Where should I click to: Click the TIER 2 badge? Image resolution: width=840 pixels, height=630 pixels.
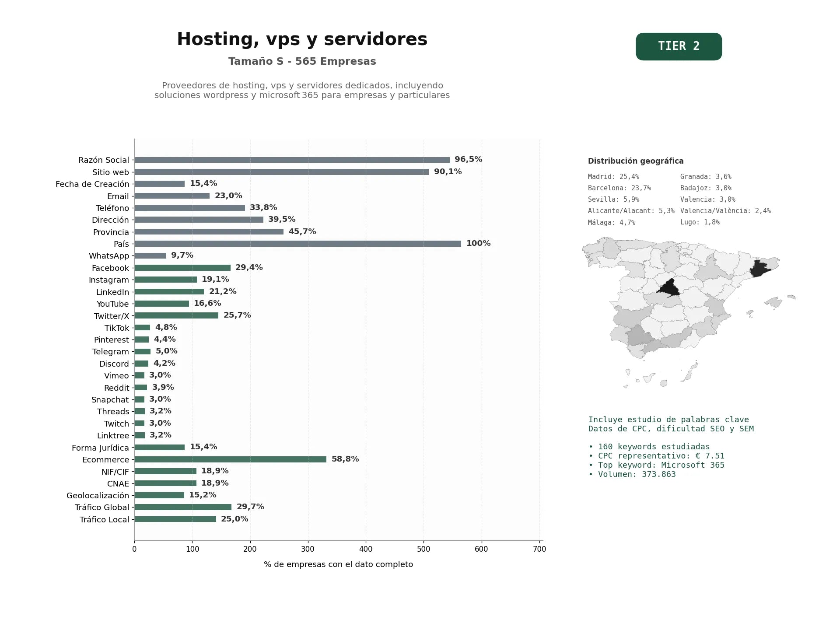click(679, 46)
